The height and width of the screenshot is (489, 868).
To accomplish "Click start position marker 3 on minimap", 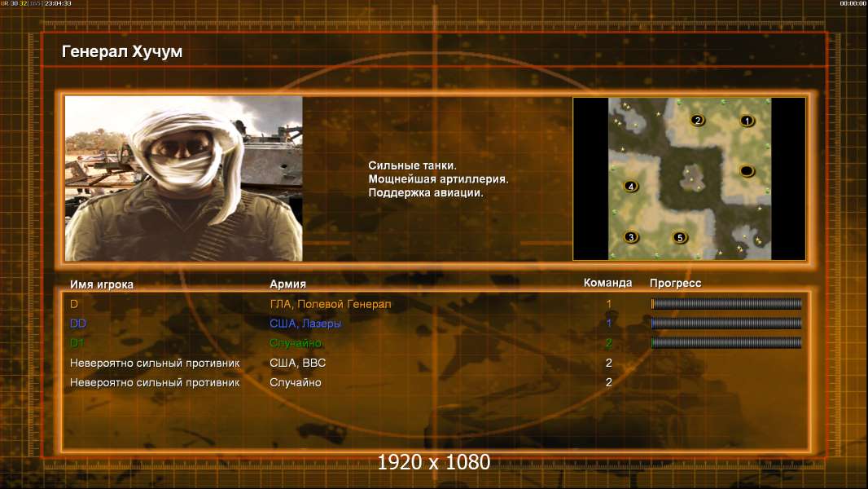I will point(631,237).
